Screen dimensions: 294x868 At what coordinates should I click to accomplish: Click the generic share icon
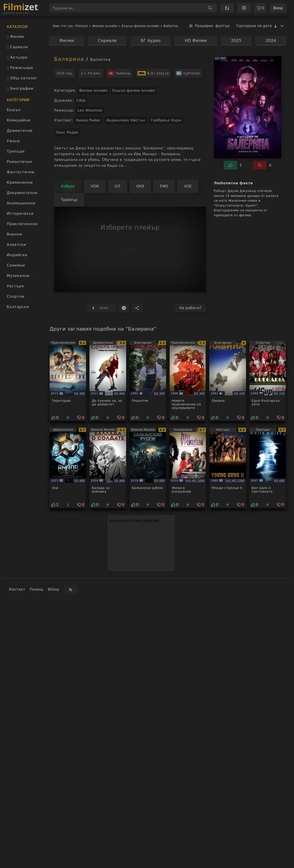pyautogui.click(x=137, y=308)
